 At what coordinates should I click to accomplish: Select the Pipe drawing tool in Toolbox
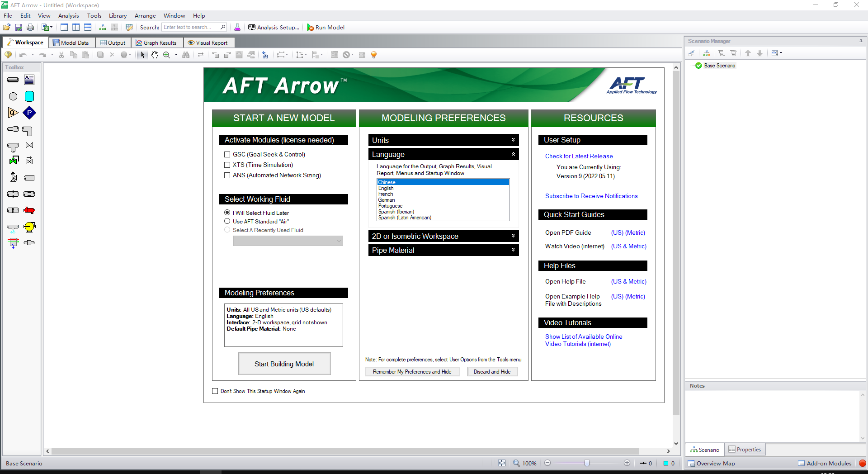tap(13, 80)
